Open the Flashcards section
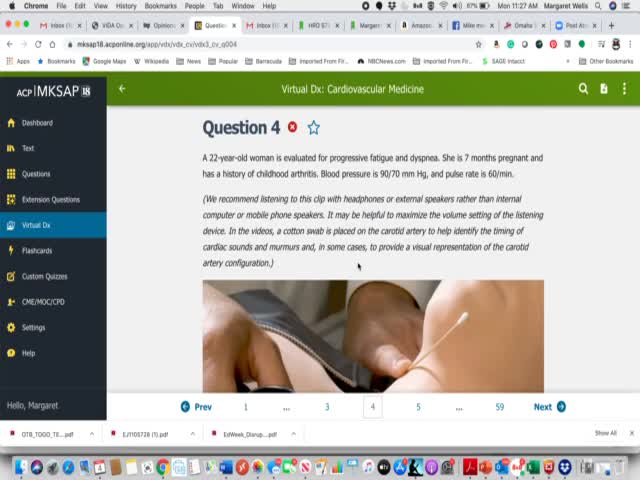Image resolution: width=640 pixels, height=480 pixels. tap(37, 251)
